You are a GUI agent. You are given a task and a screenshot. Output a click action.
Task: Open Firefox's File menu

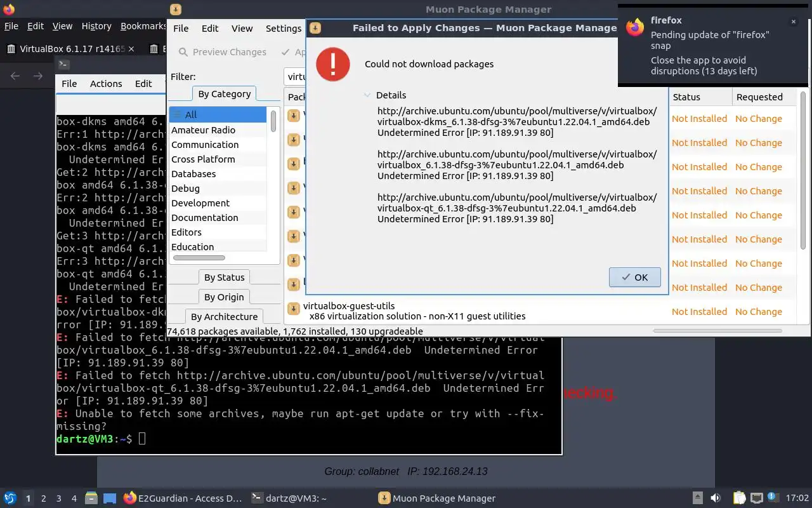[x=11, y=26]
